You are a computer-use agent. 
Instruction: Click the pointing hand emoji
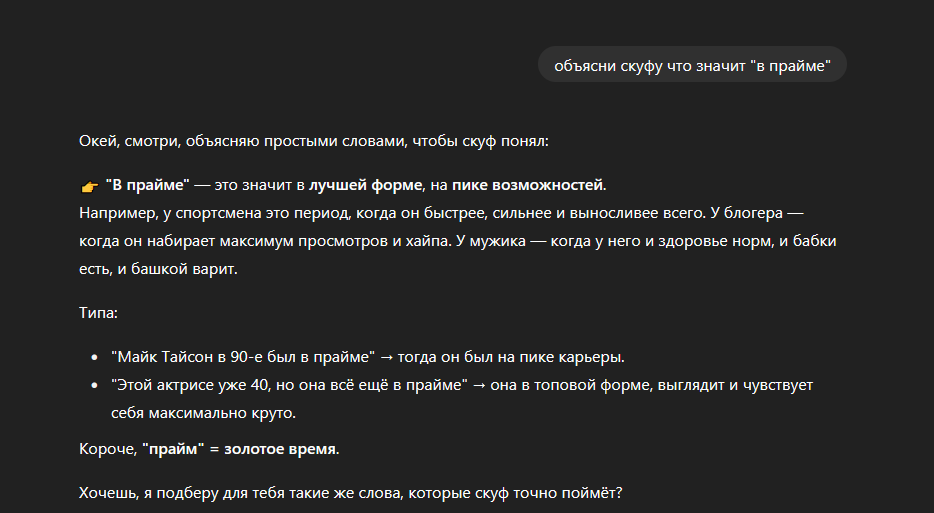pos(89,187)
